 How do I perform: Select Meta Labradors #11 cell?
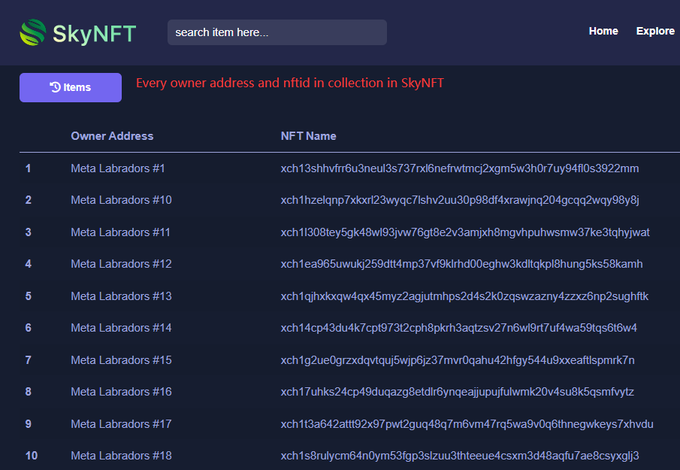121,232
